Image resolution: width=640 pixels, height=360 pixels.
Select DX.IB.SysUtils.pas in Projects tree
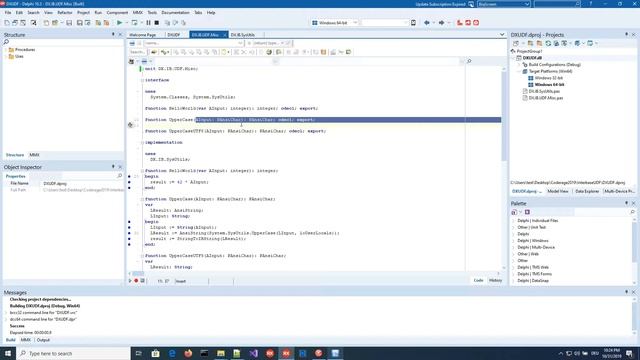pos(544,91)
